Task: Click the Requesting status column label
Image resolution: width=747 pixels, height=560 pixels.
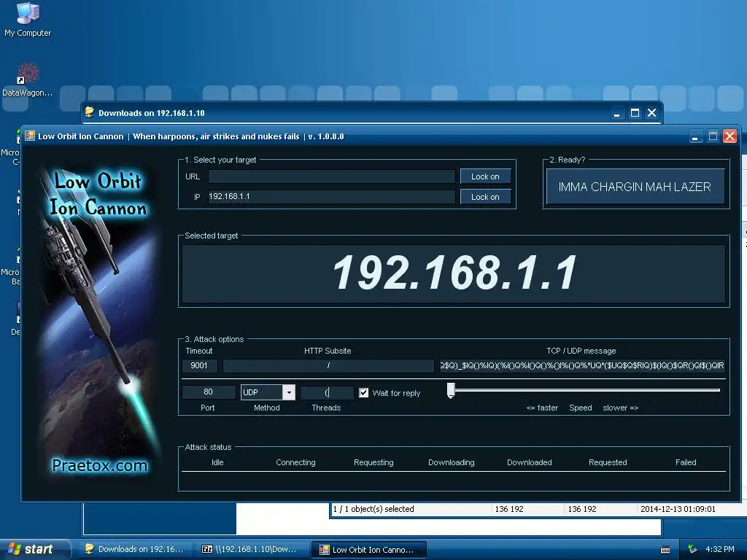Action: click(373, 462)
